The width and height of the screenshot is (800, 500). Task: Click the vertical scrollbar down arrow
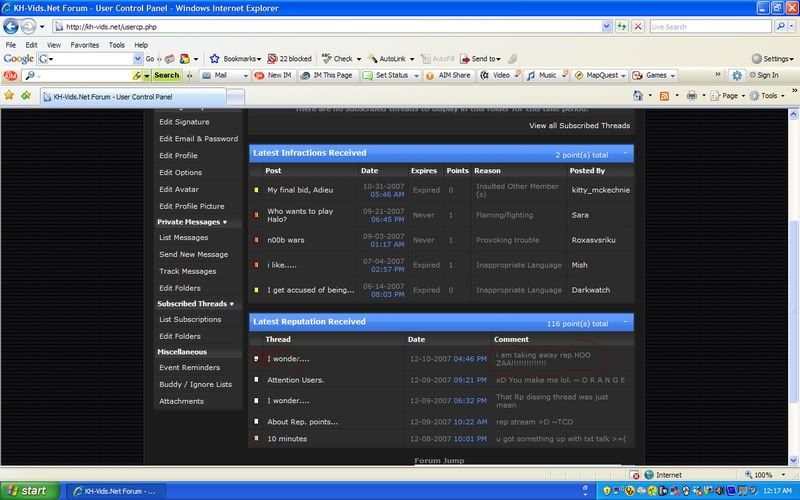pos(791,458)
